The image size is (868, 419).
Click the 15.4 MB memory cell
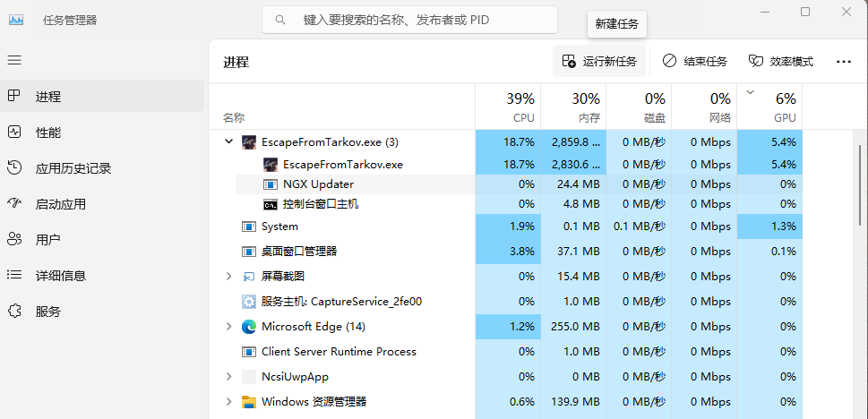click(x=573, y=276)
